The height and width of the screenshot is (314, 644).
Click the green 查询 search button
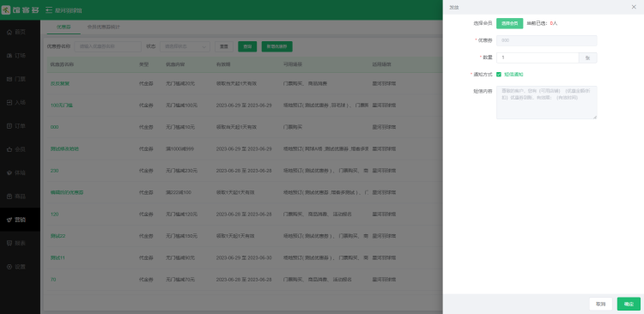[x=247, y=46]
